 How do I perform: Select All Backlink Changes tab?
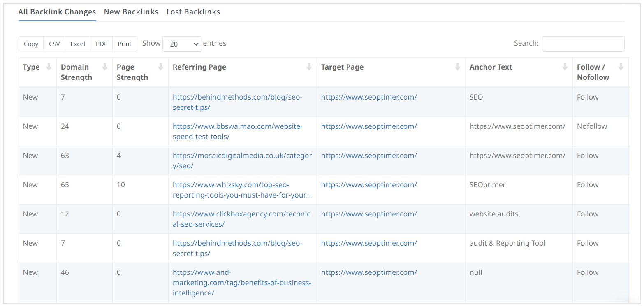pyautogui.click(x=57, y=12)
